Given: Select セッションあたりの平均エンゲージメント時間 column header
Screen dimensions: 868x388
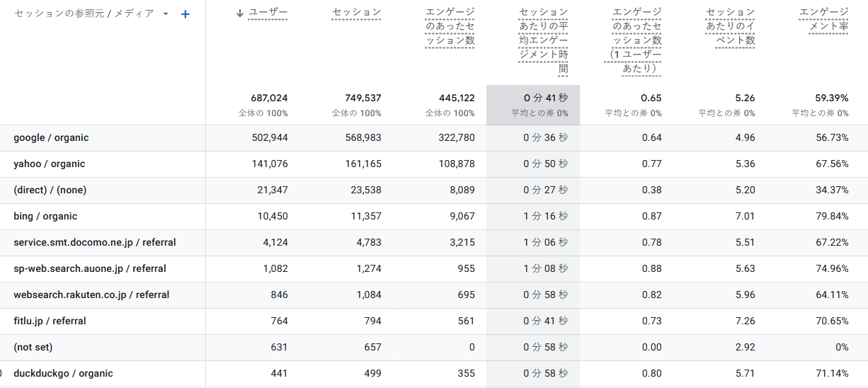Looking at the screenshot, I should [x=543, y=40].
